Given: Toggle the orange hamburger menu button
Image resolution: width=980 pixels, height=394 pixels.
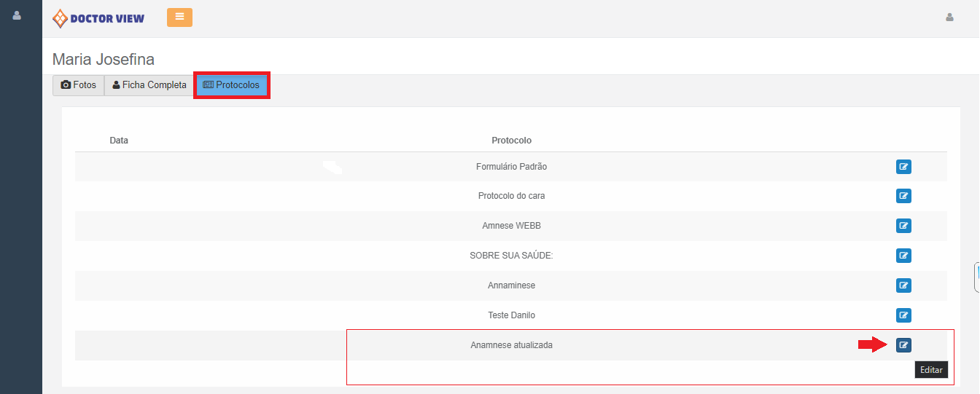Looking at the screenshot, I should [x=179, y=17].
